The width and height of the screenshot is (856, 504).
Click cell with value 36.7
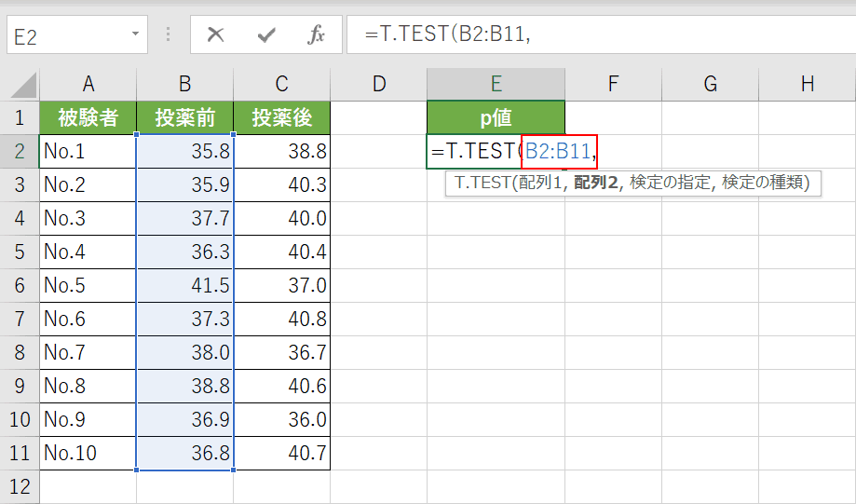281,353
